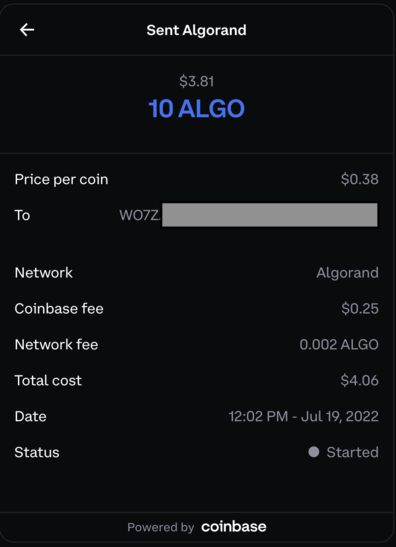The height and width of the screenshot is (547, 396).
Task: Select the $0.38 price value
Action: click(360, 179)
